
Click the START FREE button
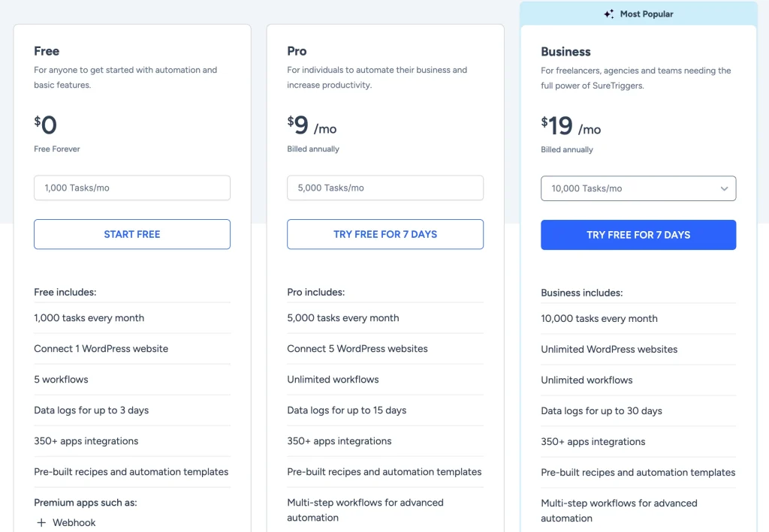pos(131,234)
